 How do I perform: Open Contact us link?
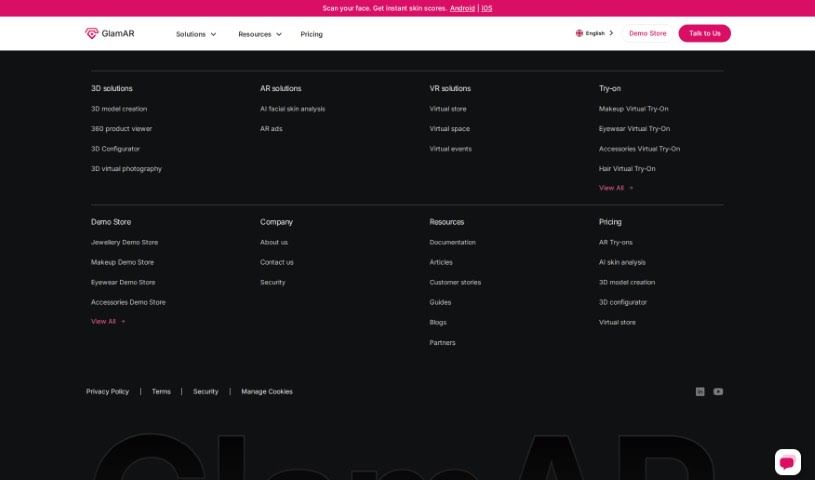(277, 262)
